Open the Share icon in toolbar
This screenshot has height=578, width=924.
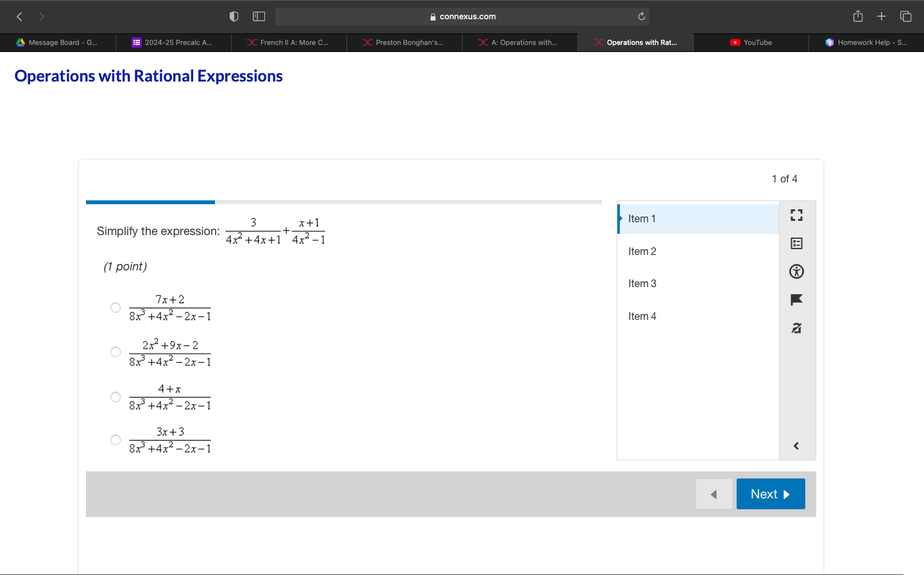click(x=858, y=16)
